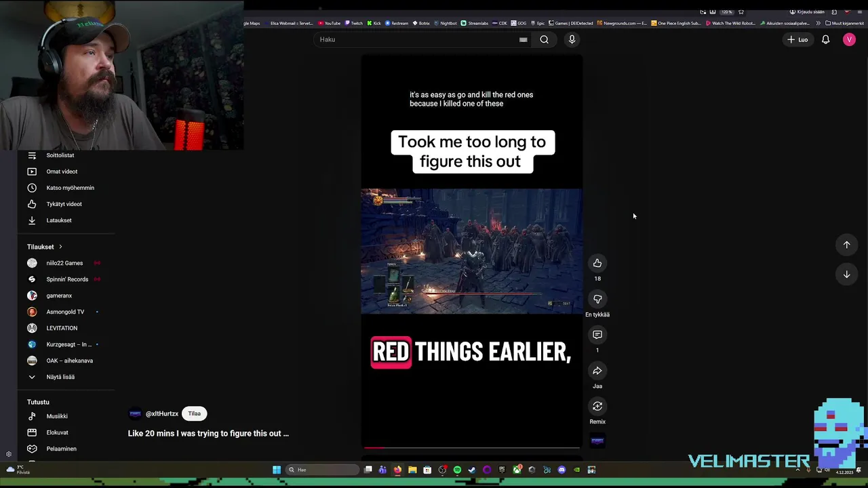Click the Shorts video player

click(472, 251)
